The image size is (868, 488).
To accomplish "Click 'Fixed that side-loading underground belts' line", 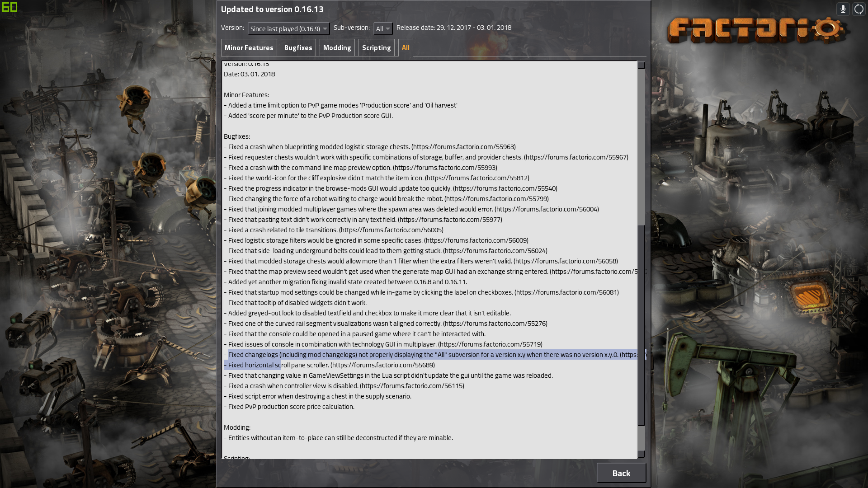I will [x=385, y=251].
